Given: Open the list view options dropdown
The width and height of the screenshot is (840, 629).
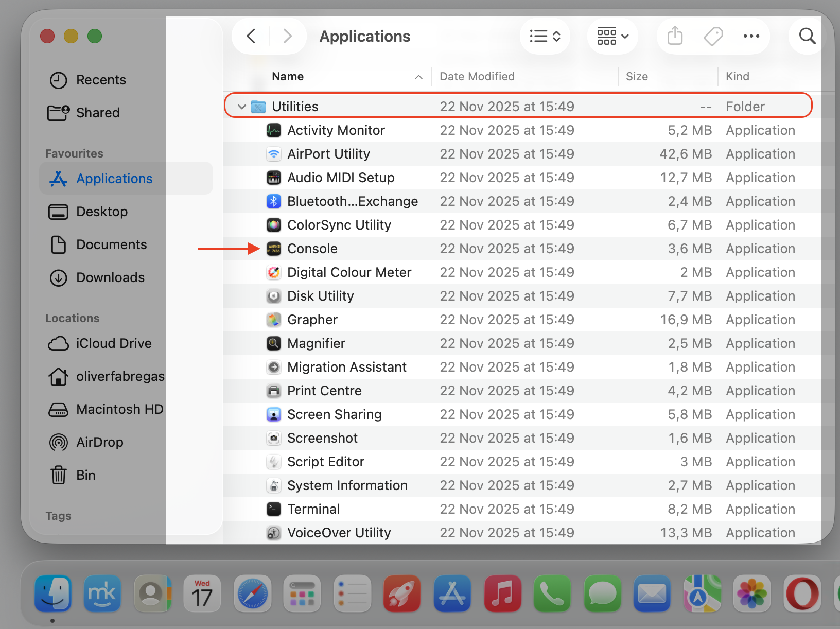Looking at the screenshot, I should tap(545, 36).
